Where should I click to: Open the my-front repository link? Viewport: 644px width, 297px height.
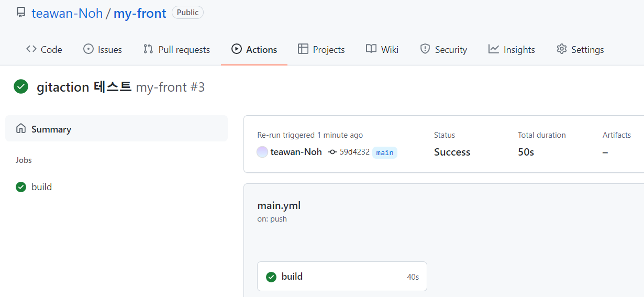(140, 13)
